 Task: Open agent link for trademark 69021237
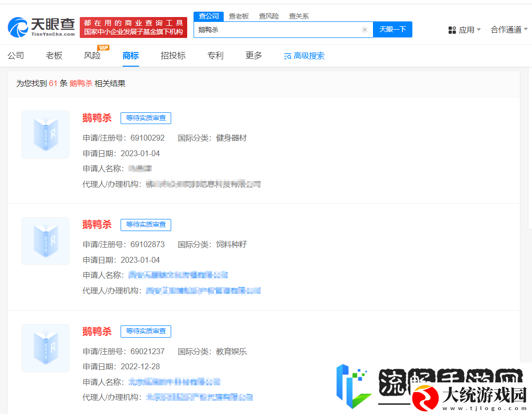point(199,397)
